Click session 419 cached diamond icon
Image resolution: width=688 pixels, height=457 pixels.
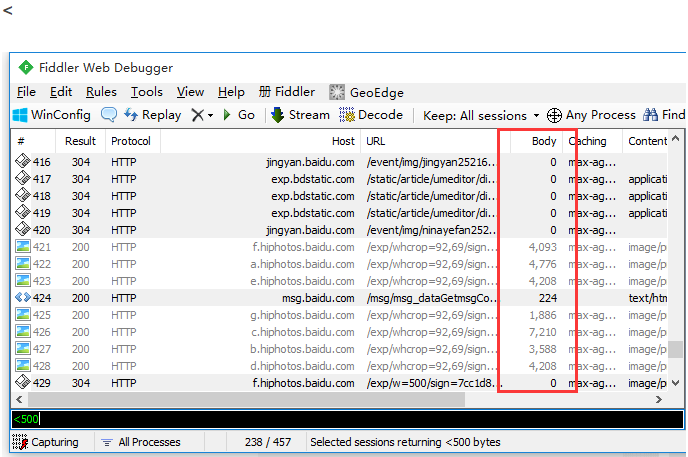22,212
